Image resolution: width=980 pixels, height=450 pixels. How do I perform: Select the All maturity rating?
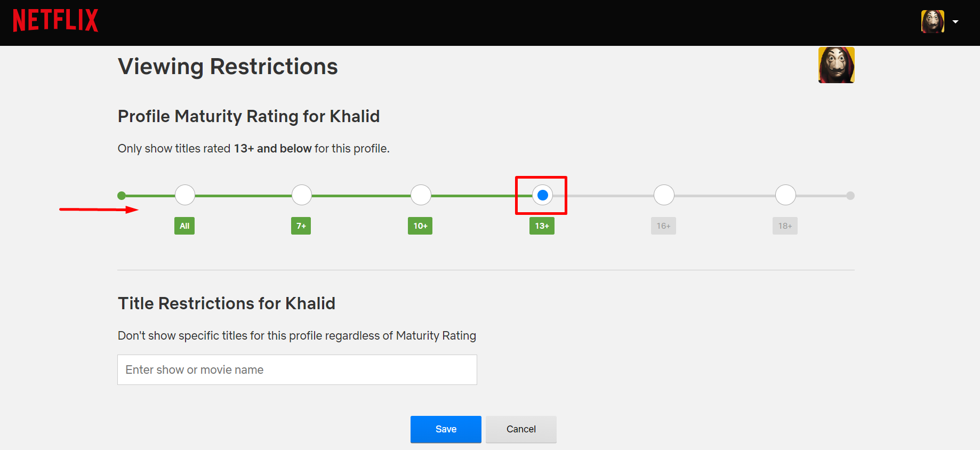184,195
